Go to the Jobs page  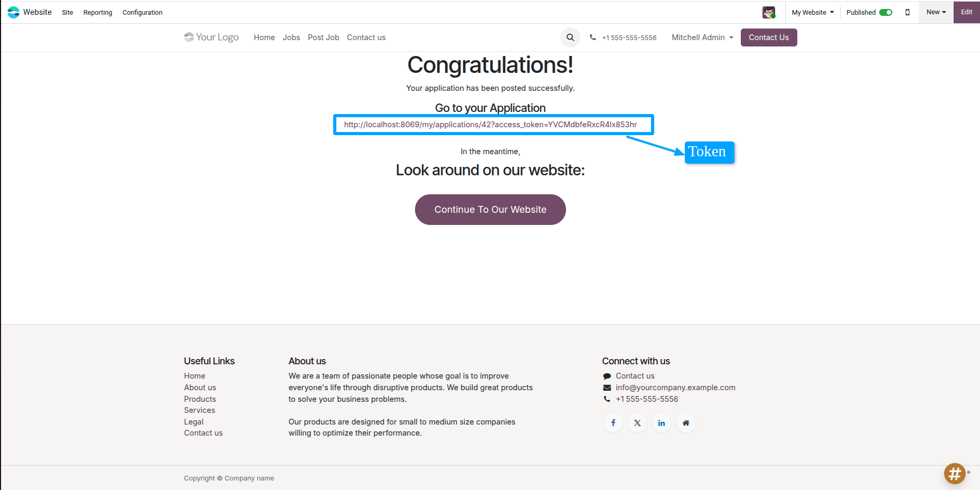coord(291,37)
